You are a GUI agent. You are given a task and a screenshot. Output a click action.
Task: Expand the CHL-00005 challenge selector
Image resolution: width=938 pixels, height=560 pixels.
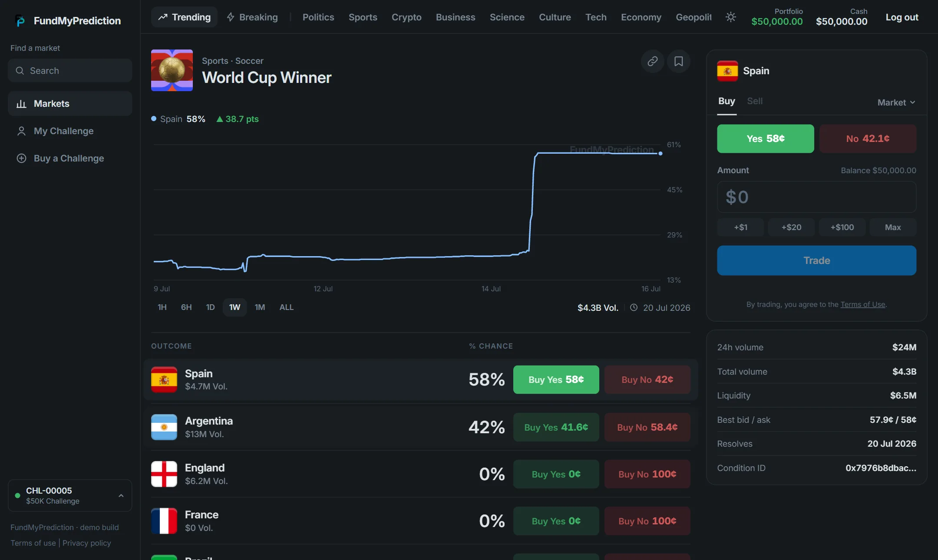70,495
